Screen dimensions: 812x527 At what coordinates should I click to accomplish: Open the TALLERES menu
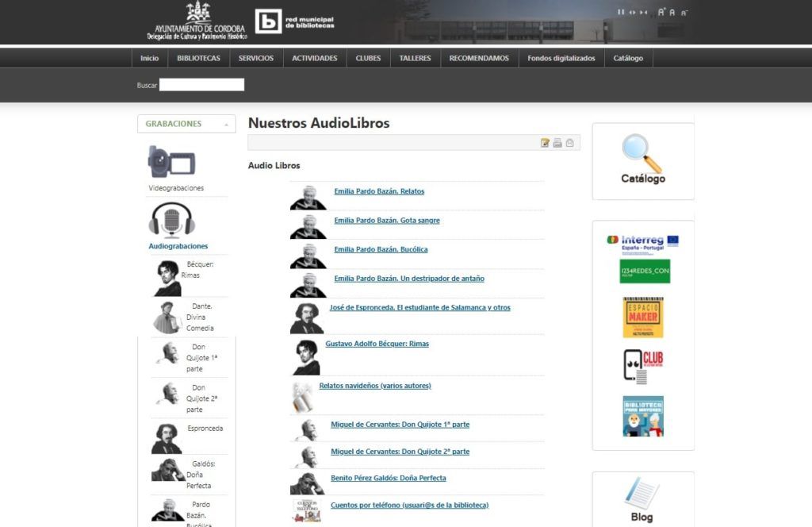click(x=415, y=58)
